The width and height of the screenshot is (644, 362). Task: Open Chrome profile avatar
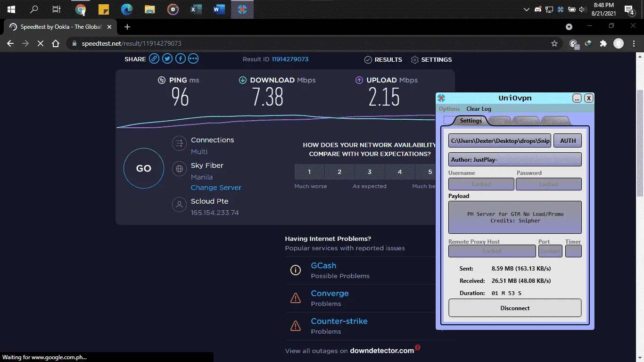tap(619, 43)
